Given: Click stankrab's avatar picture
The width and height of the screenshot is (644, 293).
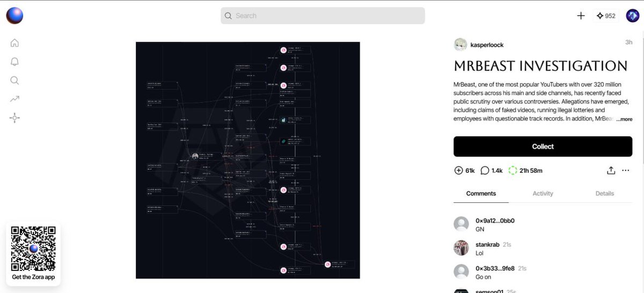Looking at the screenshot, I should coord(461,248).
